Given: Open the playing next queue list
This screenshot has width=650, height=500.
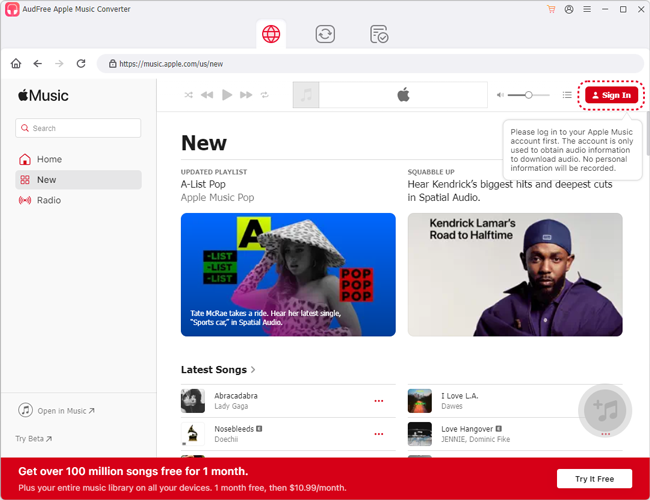Looking at the screenshot, I should click(567, 95).
